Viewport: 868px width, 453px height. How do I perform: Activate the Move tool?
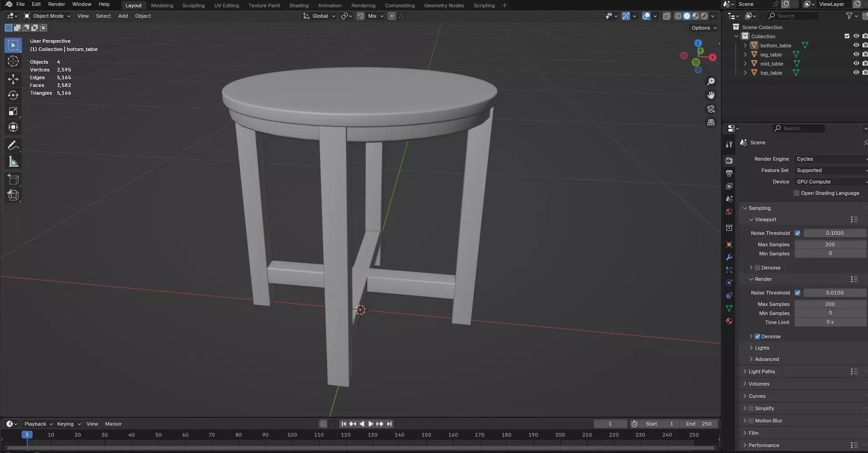click(13, 79)
